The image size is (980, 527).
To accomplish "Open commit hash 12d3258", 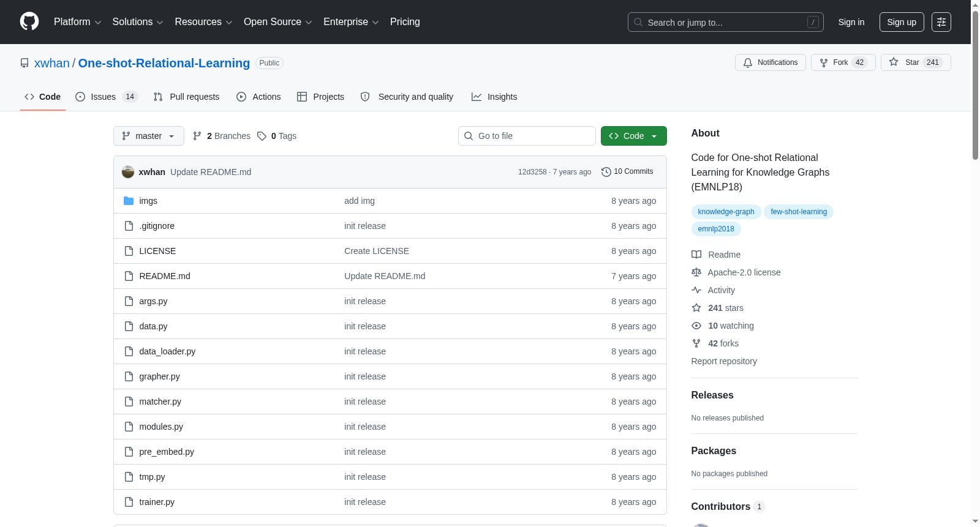I will (x=532, y=172).
